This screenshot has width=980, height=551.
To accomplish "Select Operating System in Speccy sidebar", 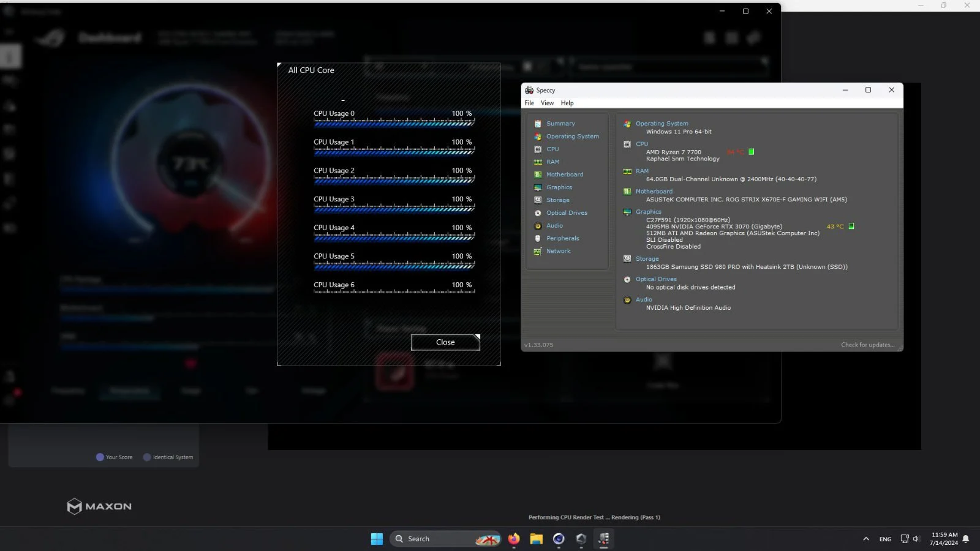I will (573, 137).
